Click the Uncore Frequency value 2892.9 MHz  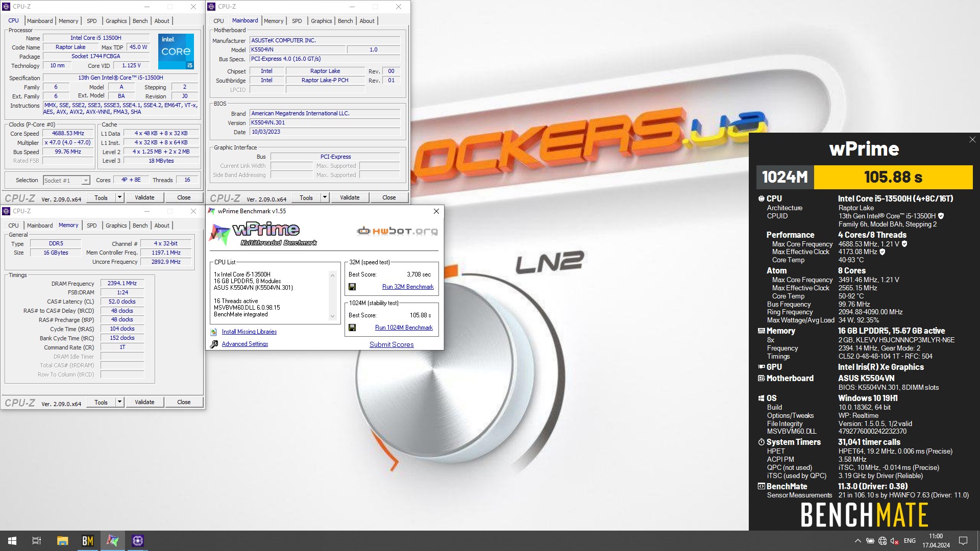coord(166,262)
